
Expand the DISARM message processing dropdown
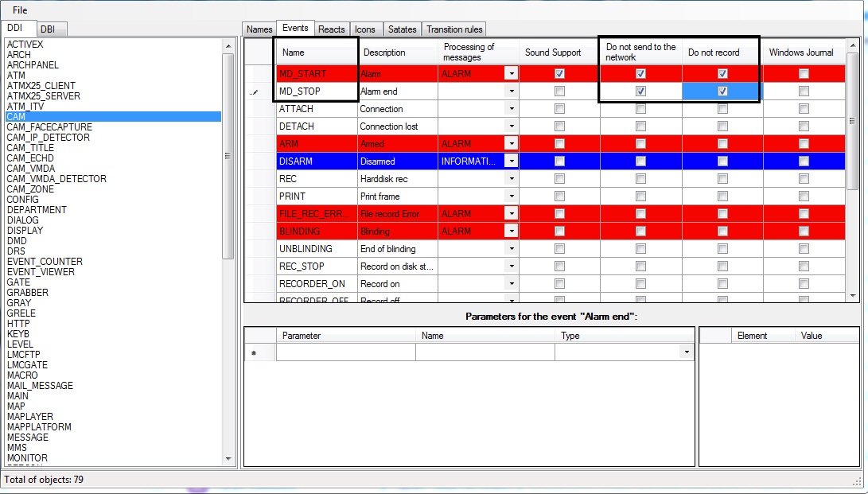click(x=512, y=161)
